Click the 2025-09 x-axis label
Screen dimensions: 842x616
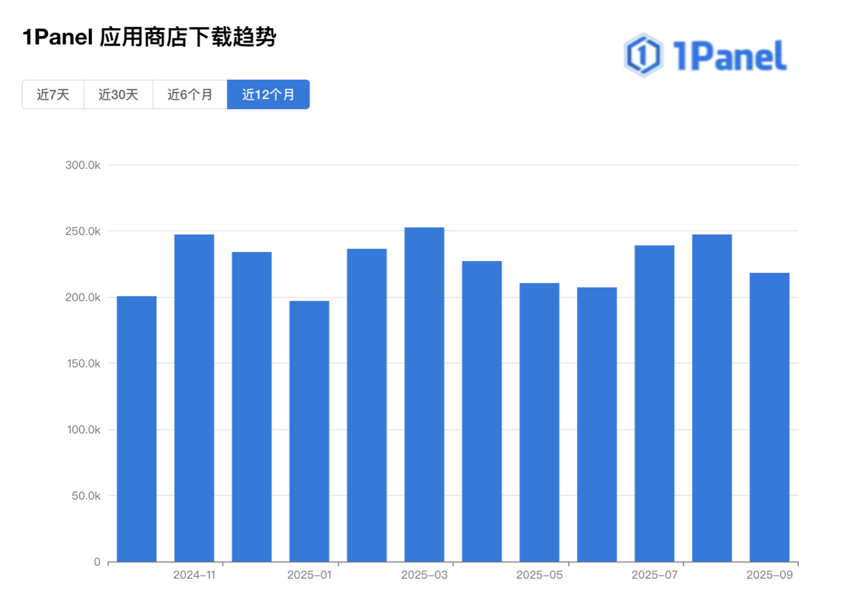click(769, 575)
